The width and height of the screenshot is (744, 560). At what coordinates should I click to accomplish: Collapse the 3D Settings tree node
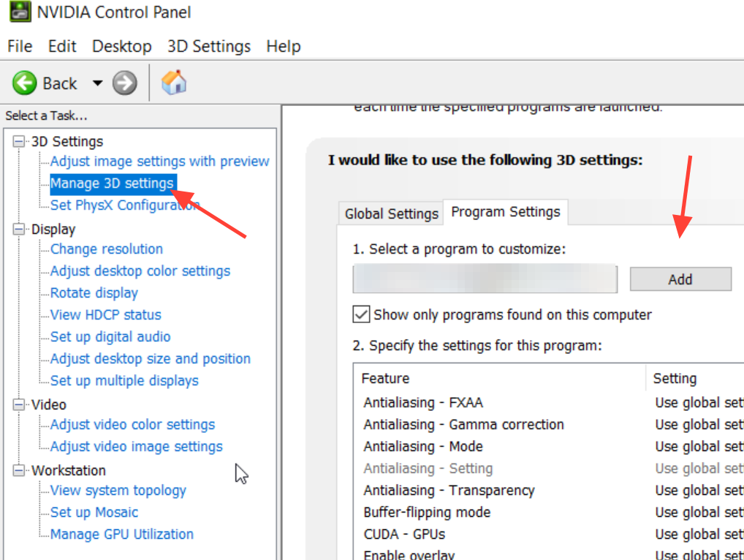[x=18, y=141]
